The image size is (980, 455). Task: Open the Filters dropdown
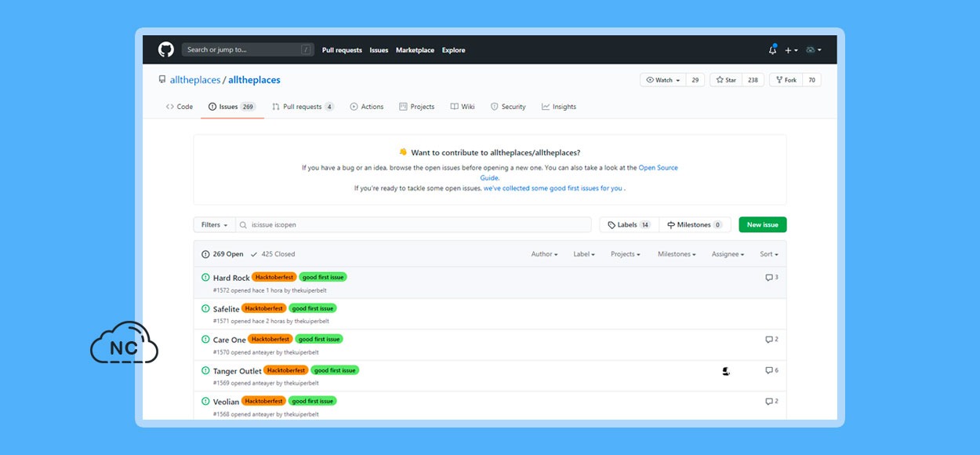[x=215, y=225]
